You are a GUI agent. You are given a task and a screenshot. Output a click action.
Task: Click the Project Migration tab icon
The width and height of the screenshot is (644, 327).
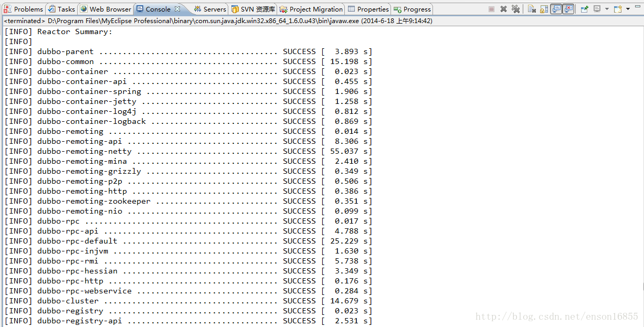point(284,9)
